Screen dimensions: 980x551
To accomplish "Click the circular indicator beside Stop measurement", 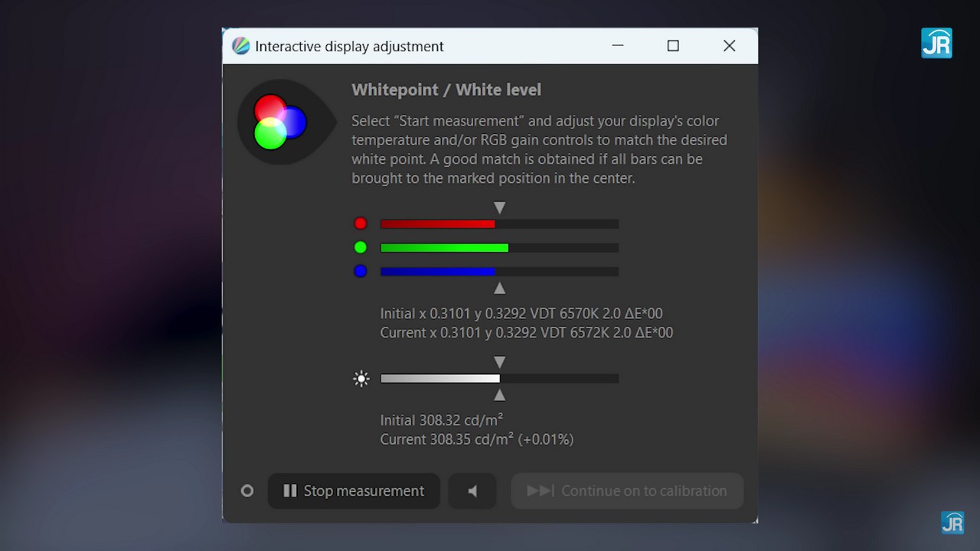I will click(247, 491).
